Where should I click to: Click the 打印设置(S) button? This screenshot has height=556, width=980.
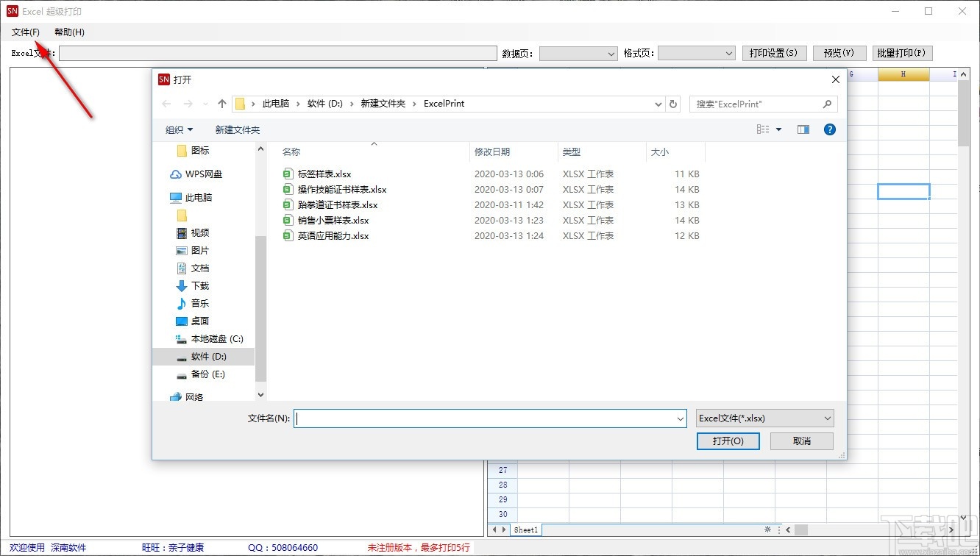[774, 53]
